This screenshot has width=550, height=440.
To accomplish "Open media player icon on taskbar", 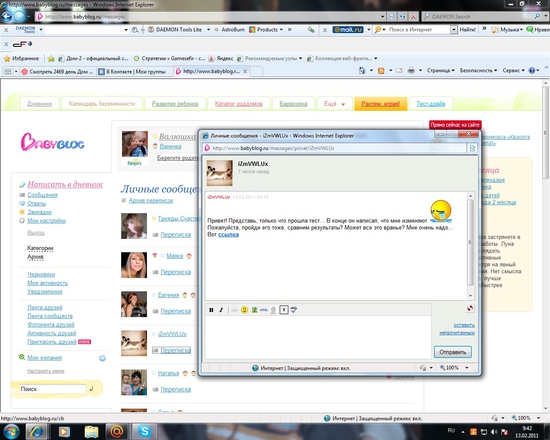I will click(x=64, y=431).
